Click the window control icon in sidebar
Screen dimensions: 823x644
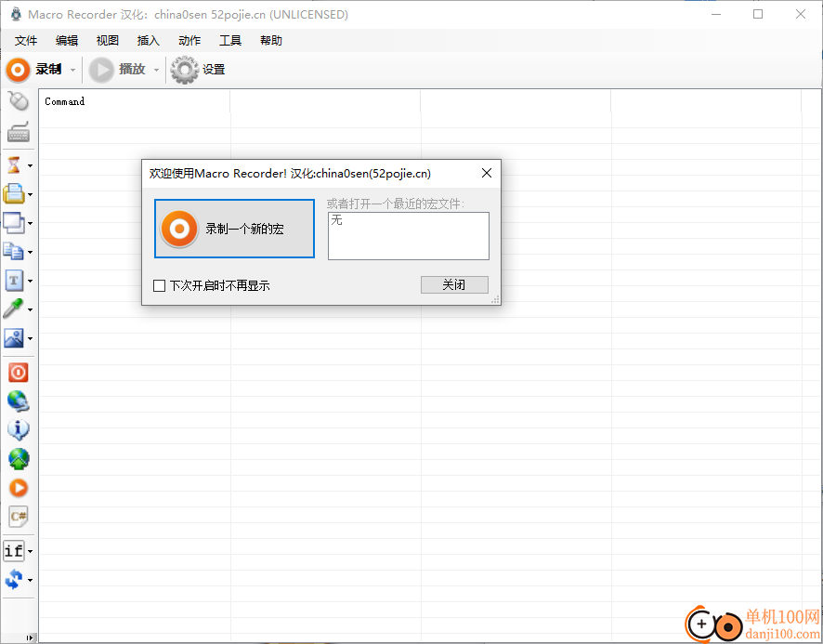tap(14, 223)
